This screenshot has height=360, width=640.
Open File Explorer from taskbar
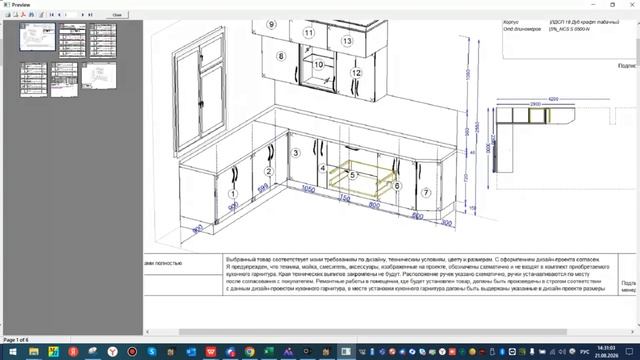(33, 351)
